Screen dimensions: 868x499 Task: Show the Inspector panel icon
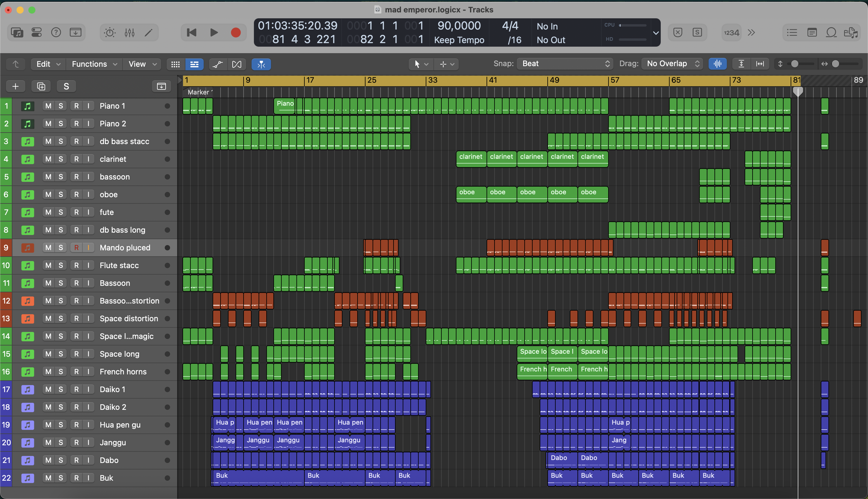(x=36, y=32)
